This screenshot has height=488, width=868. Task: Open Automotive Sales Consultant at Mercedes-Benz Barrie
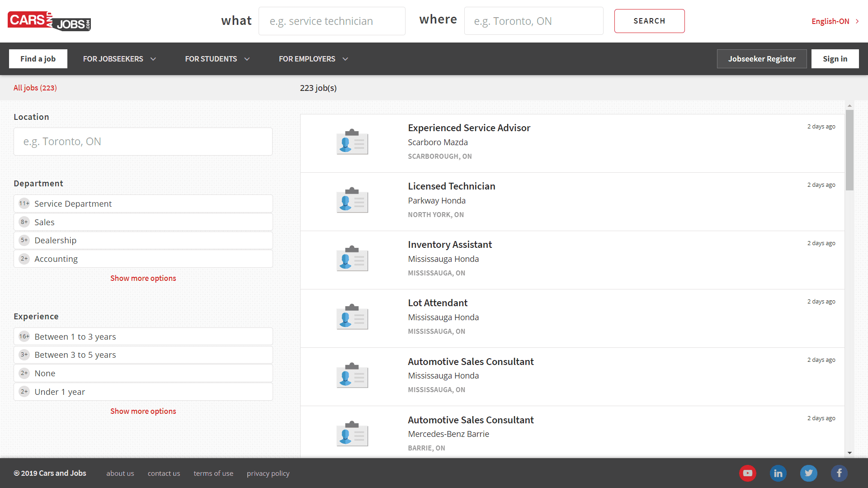click(x=471, y=420)
